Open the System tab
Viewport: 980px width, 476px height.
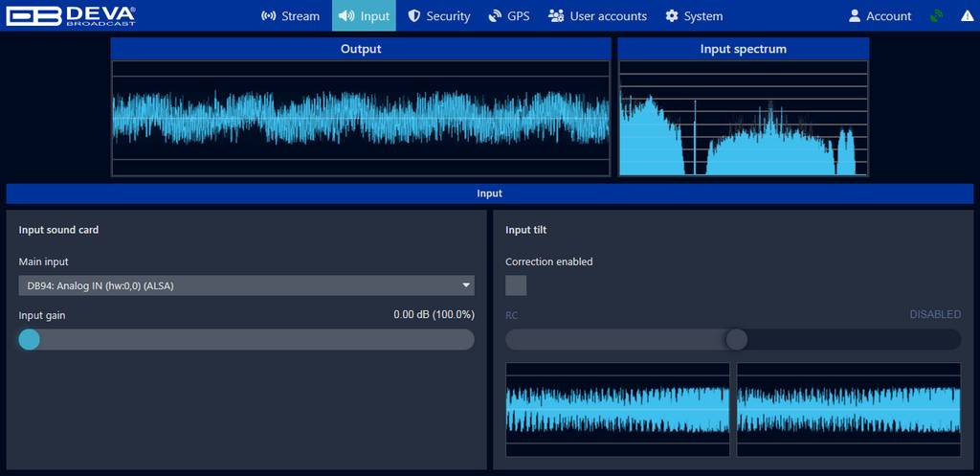click(695, 16)
